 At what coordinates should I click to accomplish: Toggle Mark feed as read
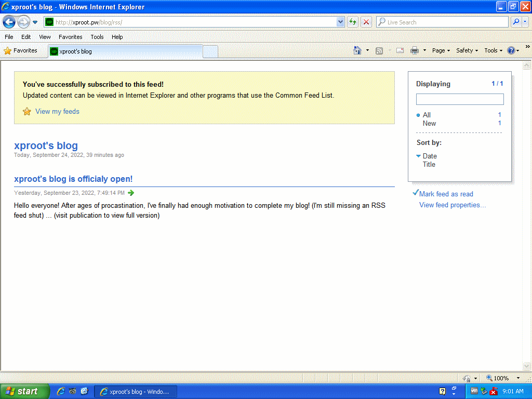(x=447, y=193)
